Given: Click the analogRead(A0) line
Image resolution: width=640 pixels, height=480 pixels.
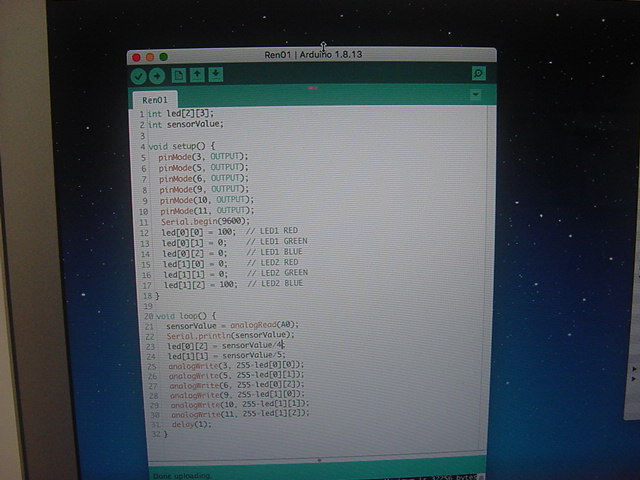Looking at the screenshot, I should [x=233, y=325].
